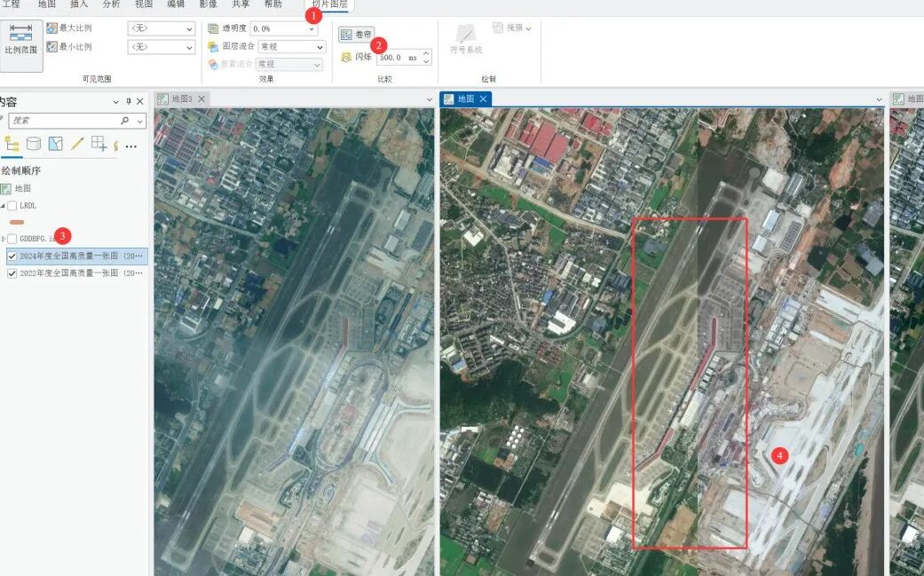Select List By Selection icon

point(55,144)
